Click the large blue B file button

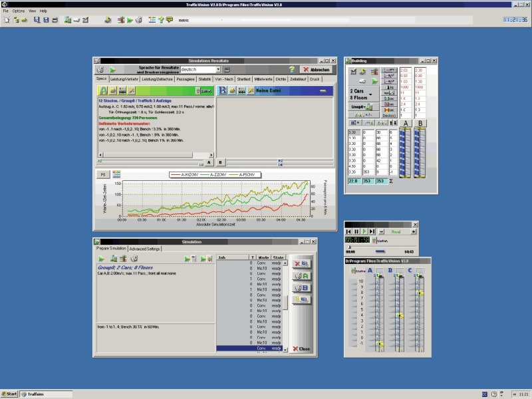tap(222, 90)
